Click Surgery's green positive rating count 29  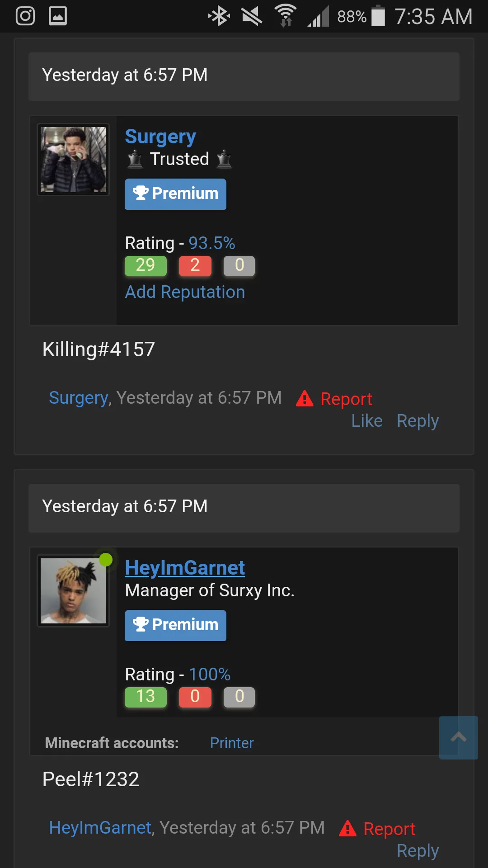point(145,265)
